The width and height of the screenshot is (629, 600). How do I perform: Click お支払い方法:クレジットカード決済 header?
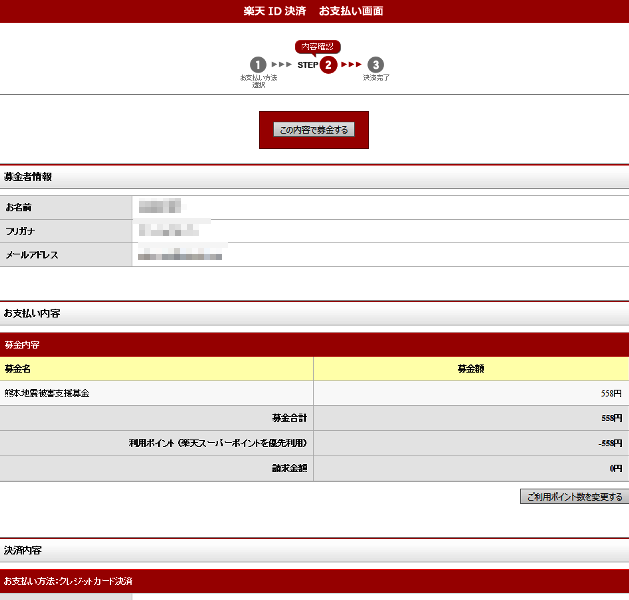point(314,581)
